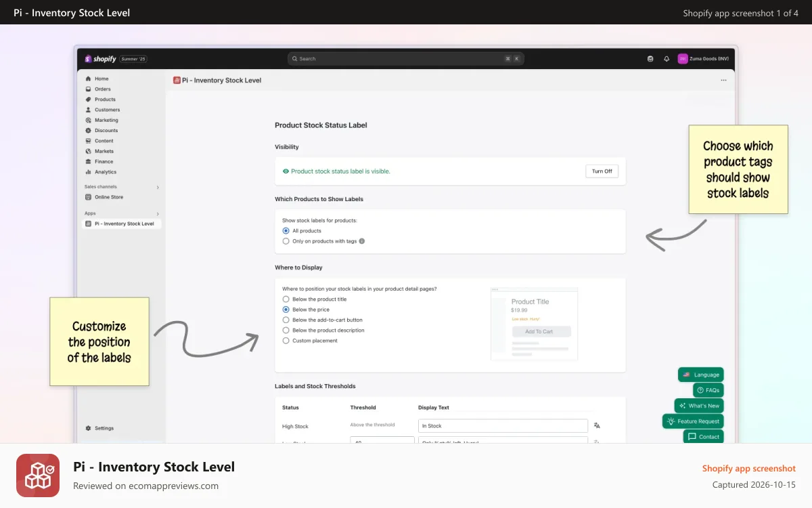Screen dimensions: 812x508
Task: Select the All products radio button
Action: [286, 231]
